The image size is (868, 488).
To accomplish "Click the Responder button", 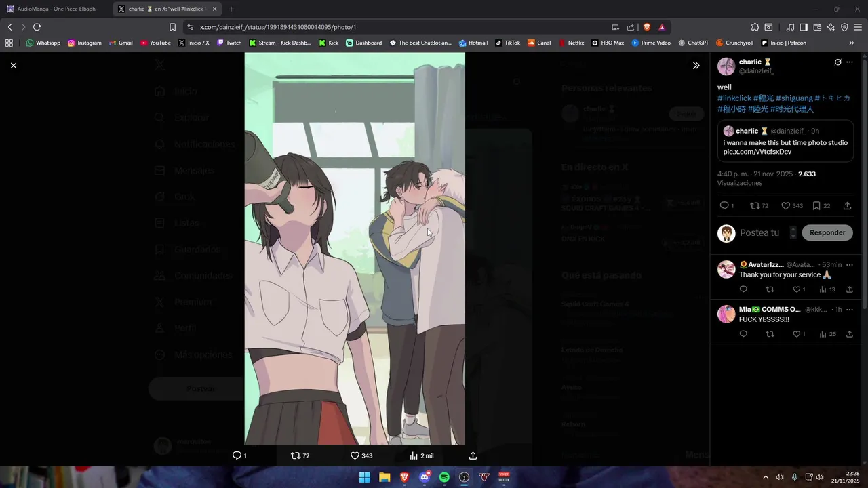I will click(x=827, y=232).
